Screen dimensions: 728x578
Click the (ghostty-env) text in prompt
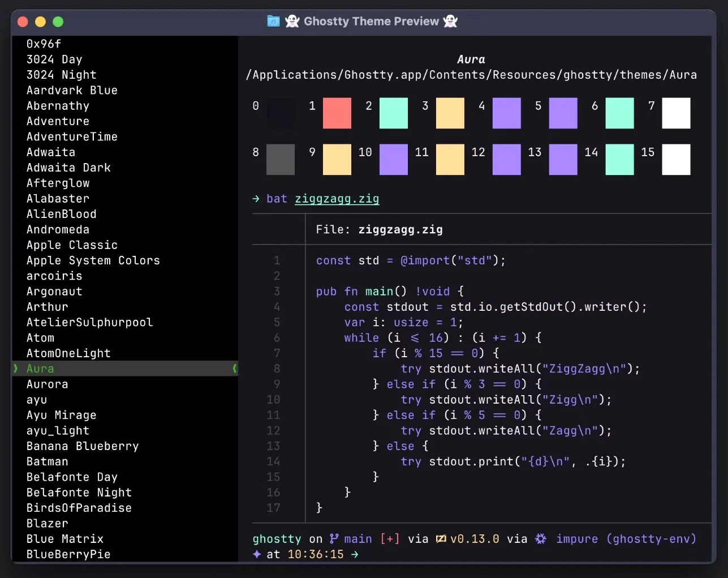pos(651,539)
